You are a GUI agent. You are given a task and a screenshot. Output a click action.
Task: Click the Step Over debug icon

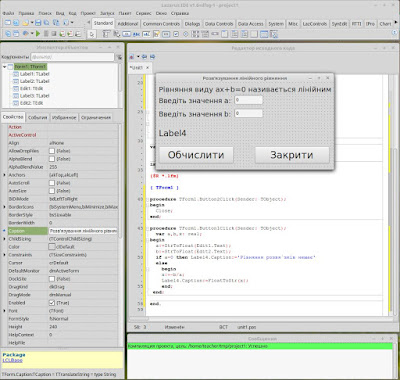[70, 34]
